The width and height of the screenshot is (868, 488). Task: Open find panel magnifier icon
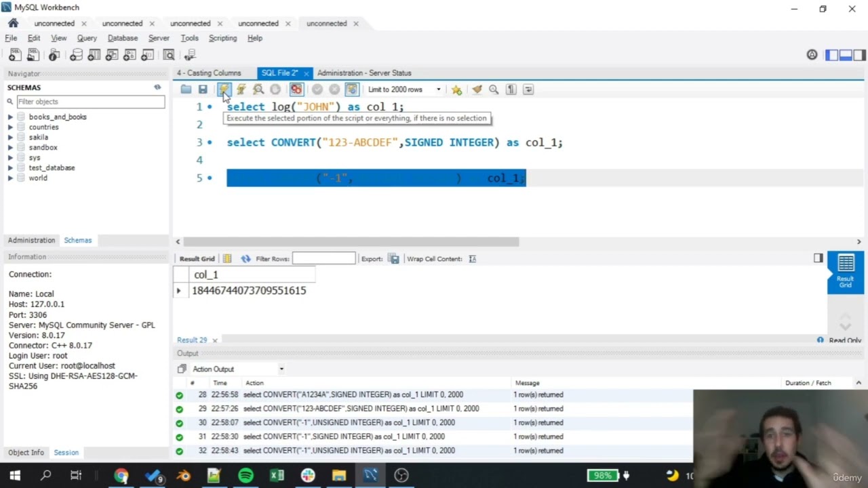coord(494,89)
